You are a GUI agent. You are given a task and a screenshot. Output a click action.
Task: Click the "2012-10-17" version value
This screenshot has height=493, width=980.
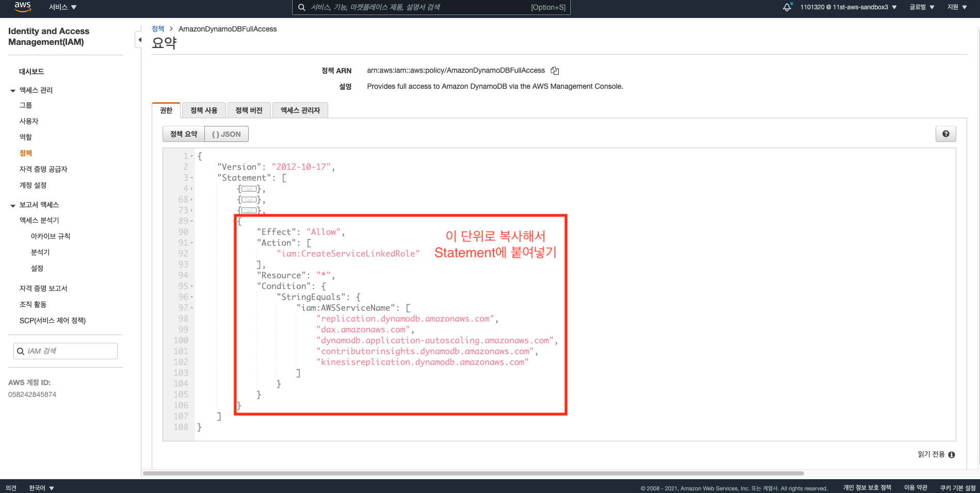coord(301,167)
